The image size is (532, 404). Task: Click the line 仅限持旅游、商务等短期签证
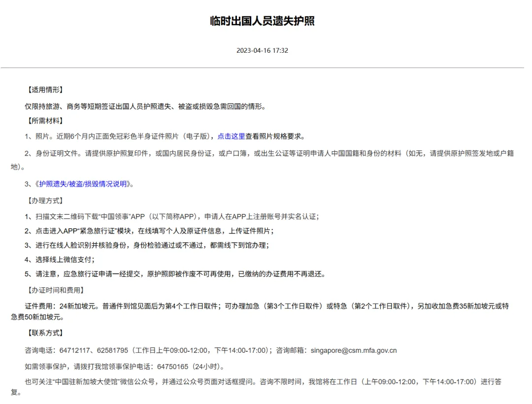pos(146,106)
